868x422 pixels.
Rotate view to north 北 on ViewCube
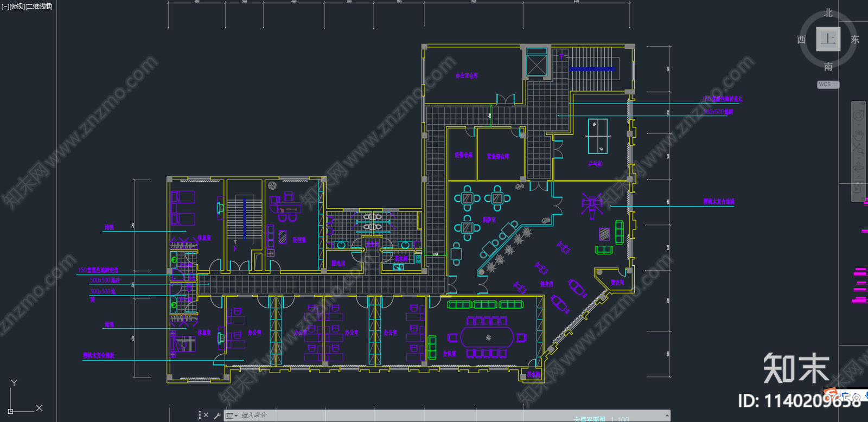coord(828,13)
